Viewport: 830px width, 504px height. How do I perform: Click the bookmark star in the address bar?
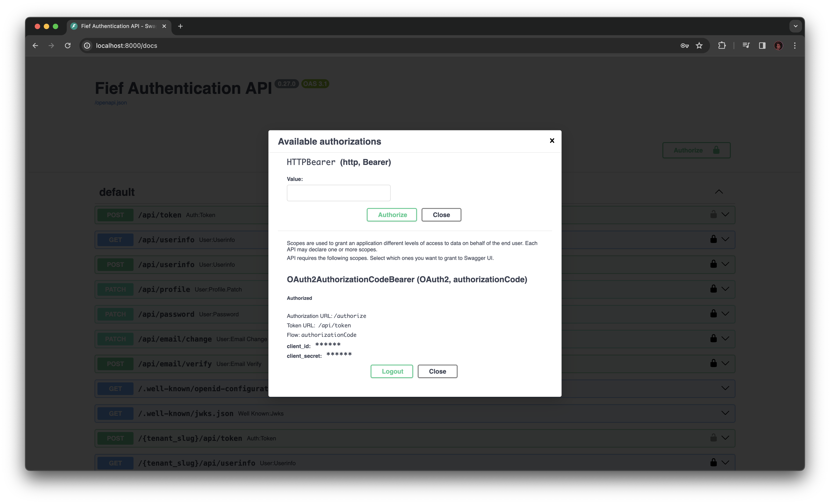tap(699, 46)
